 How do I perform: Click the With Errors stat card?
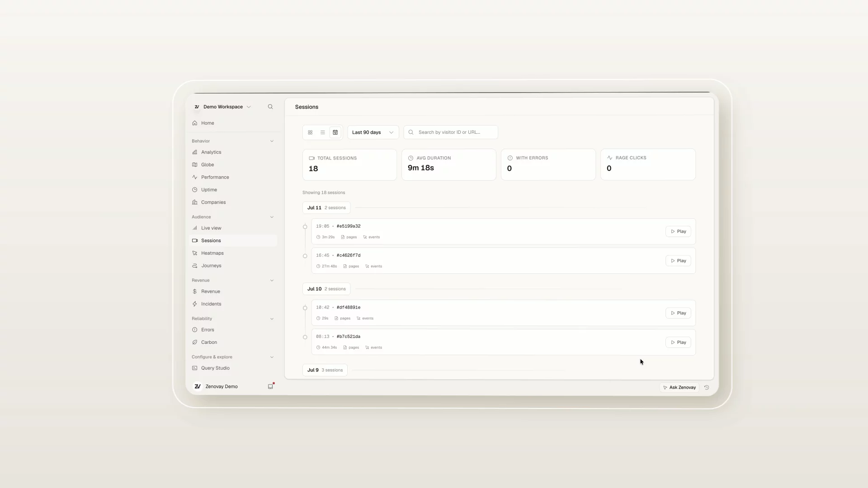(x=548, y=164)
